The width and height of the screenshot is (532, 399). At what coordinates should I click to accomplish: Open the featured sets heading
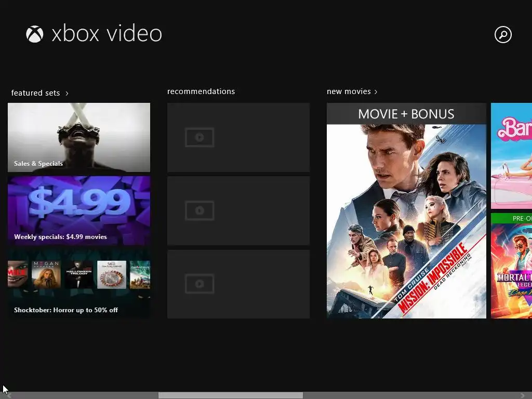(35, 93)
